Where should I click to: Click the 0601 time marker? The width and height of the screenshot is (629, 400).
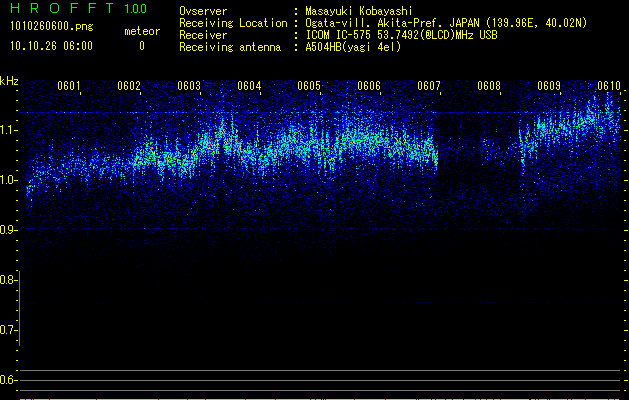point(69,86)
